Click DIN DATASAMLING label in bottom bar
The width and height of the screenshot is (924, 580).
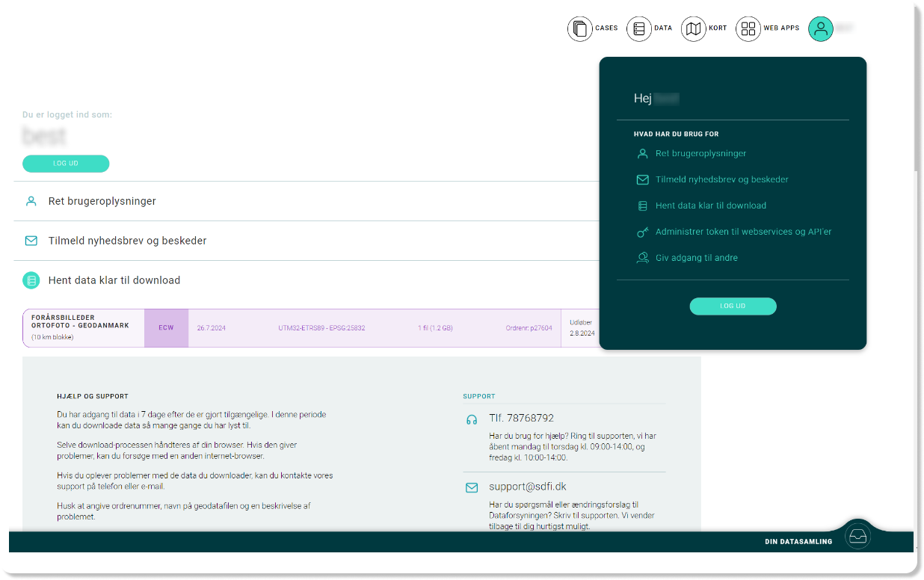798,542
